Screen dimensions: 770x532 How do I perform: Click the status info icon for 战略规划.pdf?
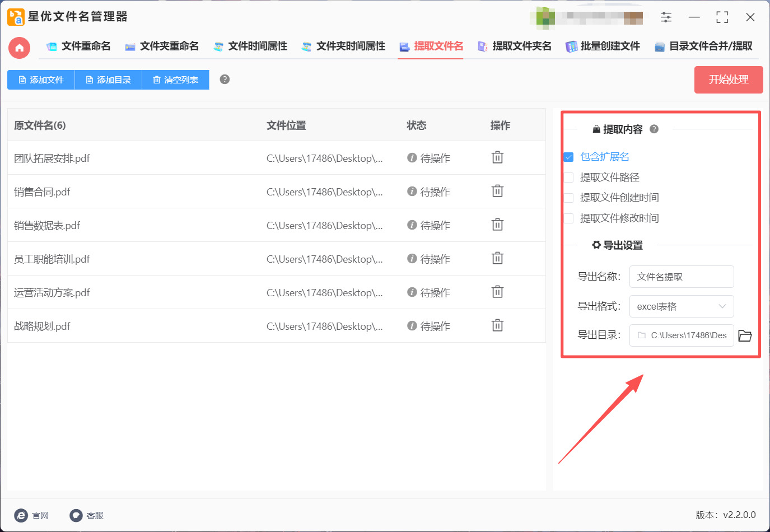412,326
